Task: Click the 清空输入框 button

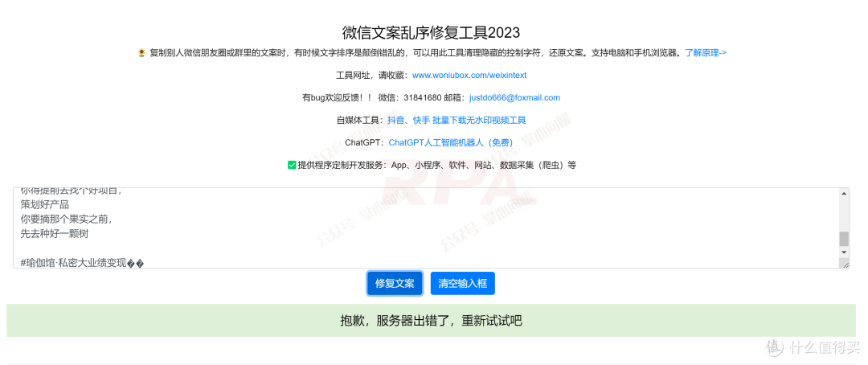Action: (463, 283)
